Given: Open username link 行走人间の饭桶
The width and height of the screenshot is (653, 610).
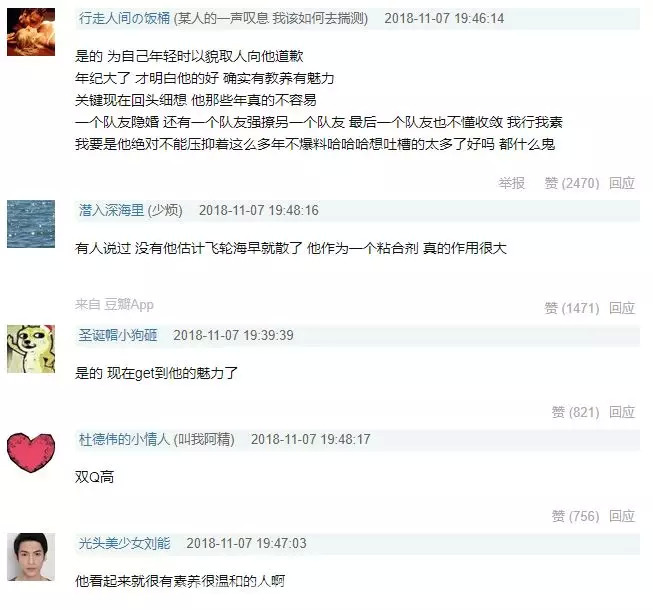Looking at the screenshot, I should (124, 18).
